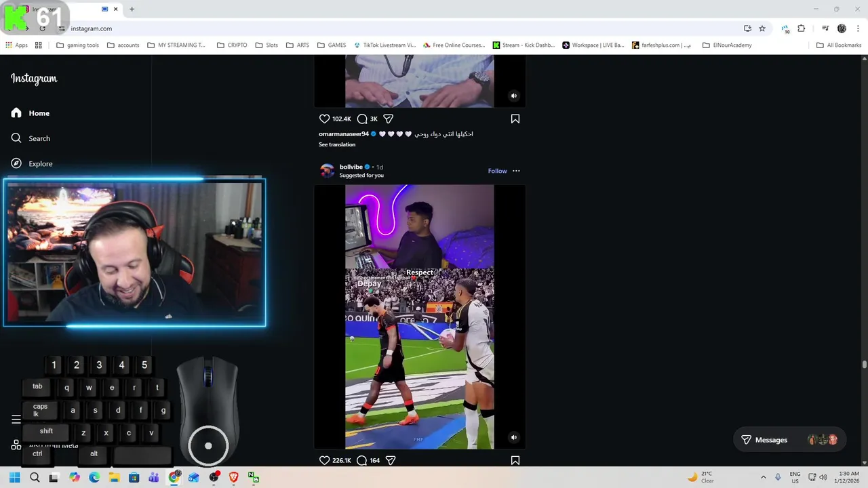Viewport: 868px width, 488px height.
Task: Share the omarmanaseer94 post
Action: tap(389, 119)
